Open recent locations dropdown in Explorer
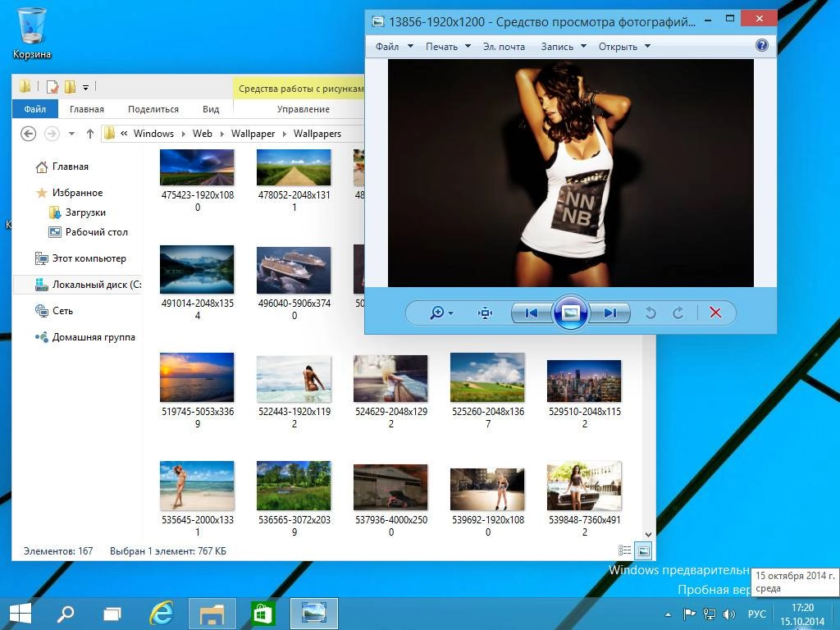The image size is (840, 630). [x=71, y=134]
